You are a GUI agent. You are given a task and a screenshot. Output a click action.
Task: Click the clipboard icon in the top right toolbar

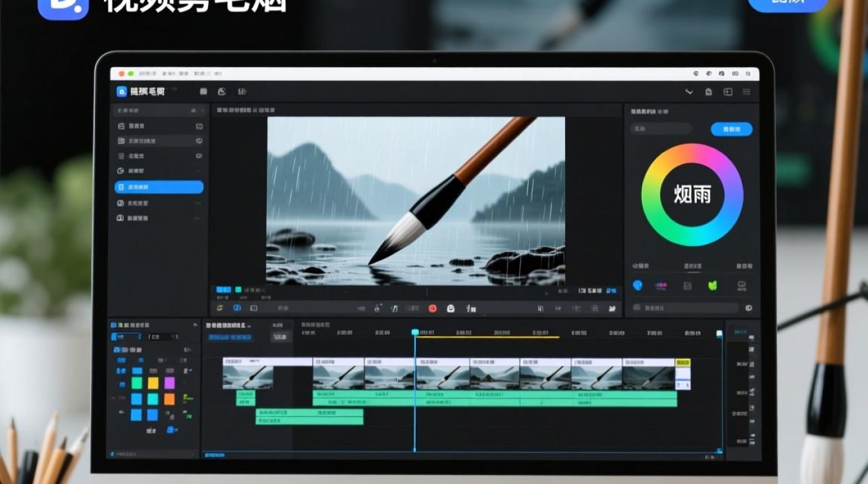(x=708, y=92)
